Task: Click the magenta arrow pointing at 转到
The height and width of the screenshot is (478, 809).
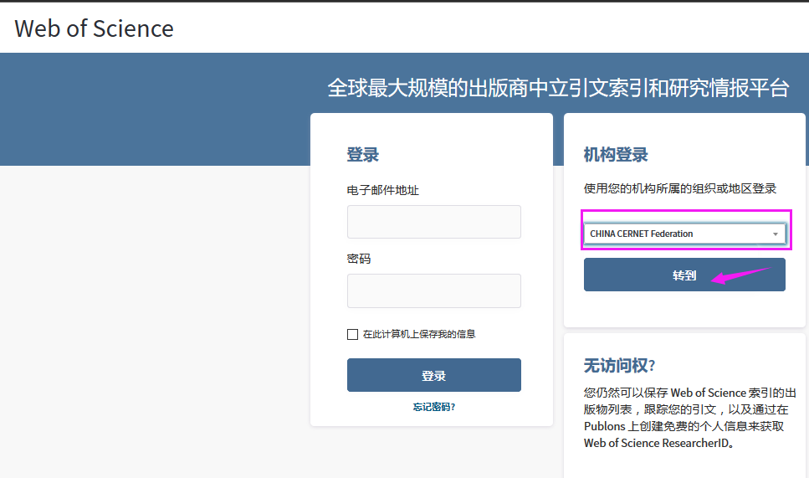Action: click(x=747, y=271)
